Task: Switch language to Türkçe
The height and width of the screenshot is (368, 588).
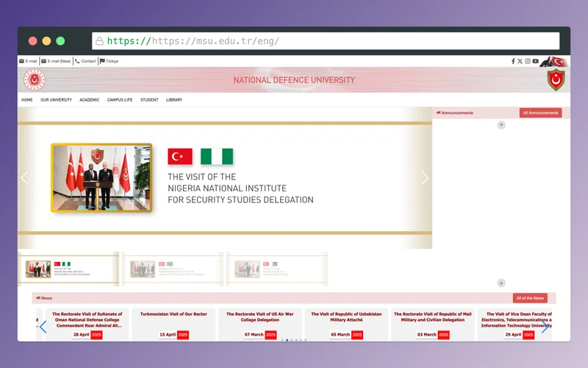Action: pos(109,61)
